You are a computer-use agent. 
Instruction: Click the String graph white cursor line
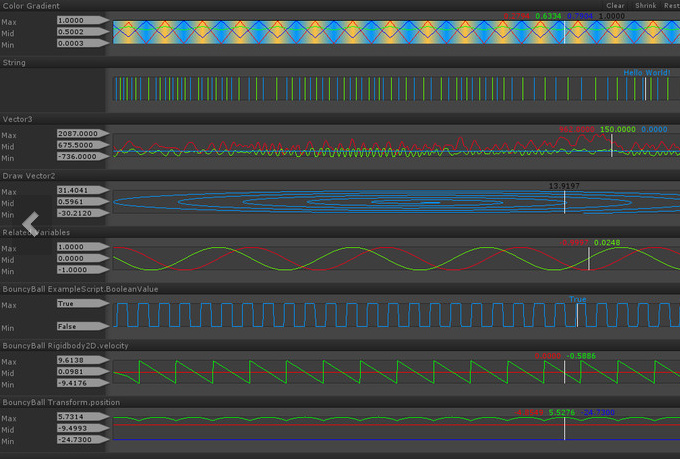click(645, 89)
